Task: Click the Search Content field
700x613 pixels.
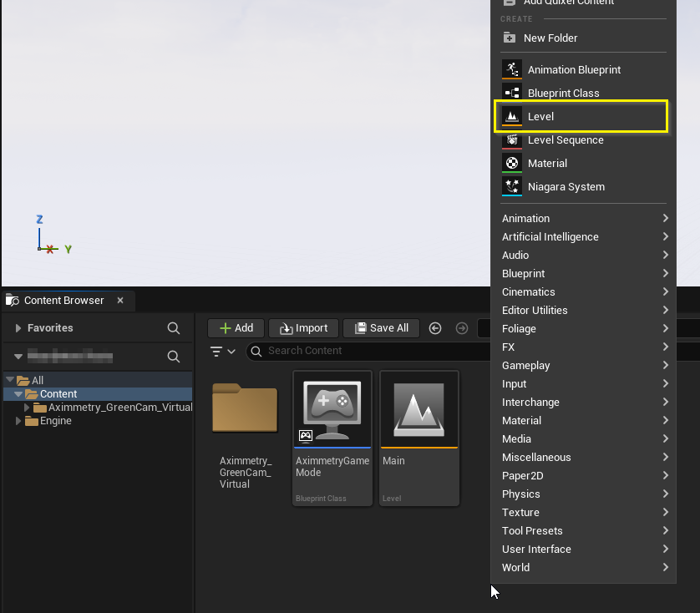Action: point(368,351)
